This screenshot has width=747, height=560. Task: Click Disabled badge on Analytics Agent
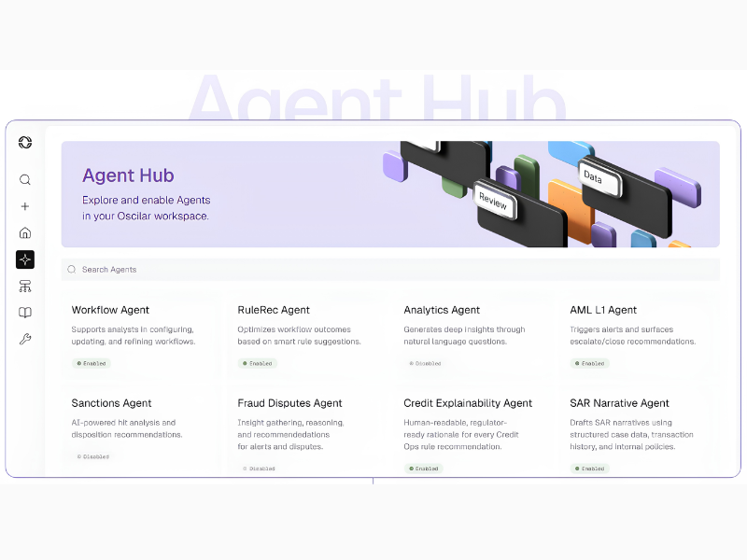pyautogui.click(x=425, y=363)
